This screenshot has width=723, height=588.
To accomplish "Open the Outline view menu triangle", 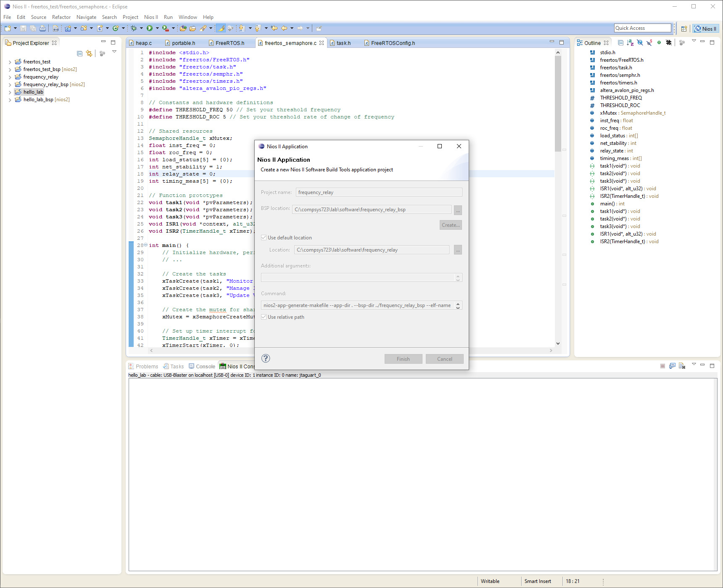I will pyautogui.click(x=694, y=41).
